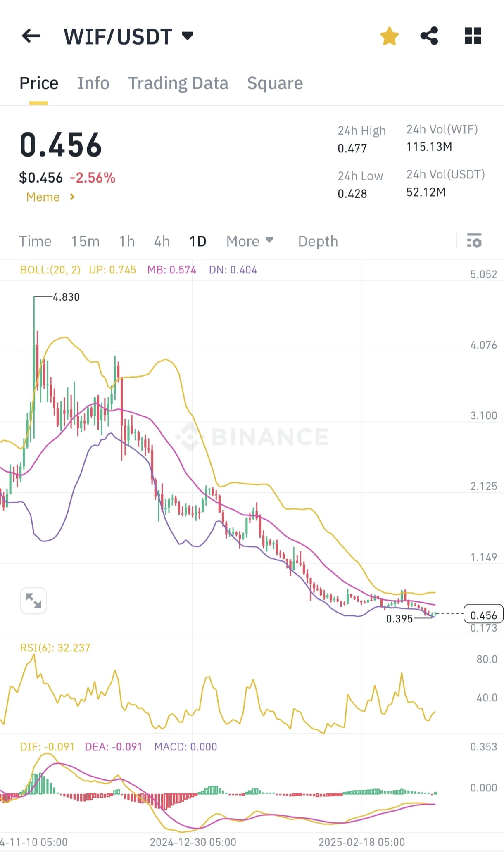Screen dimensions: 504x855
Task: Tap the UP: 0.745 Bollinger value
Action: coord(112,270)
